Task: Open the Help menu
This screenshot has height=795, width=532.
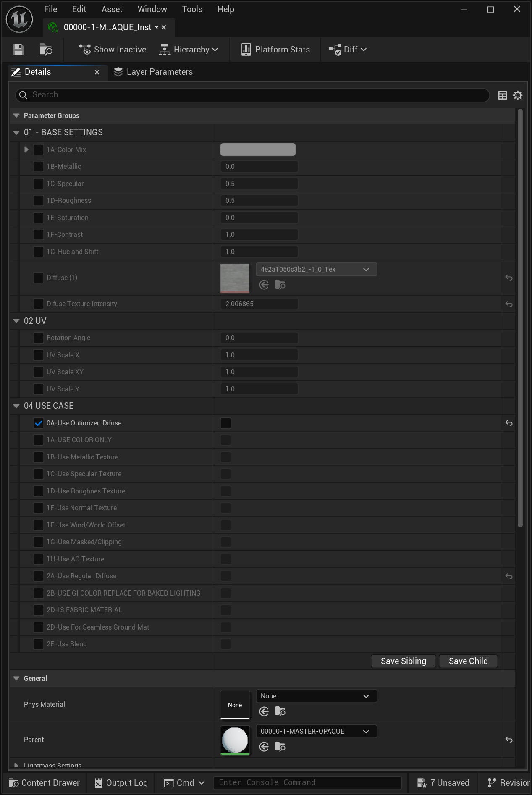Action: point(226,9)
